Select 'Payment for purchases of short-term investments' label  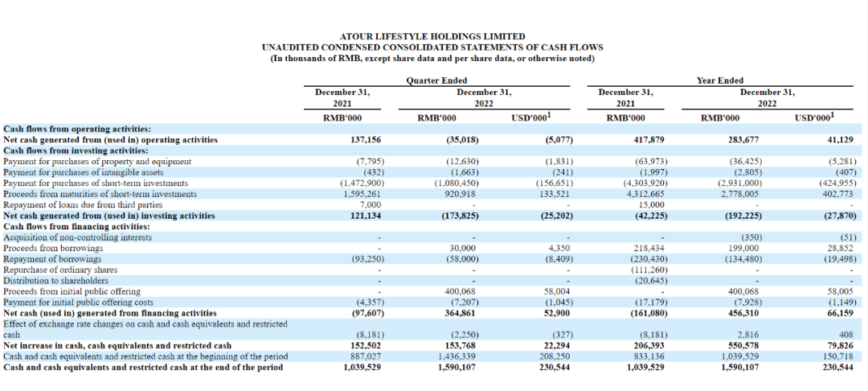tap(96, 183)
